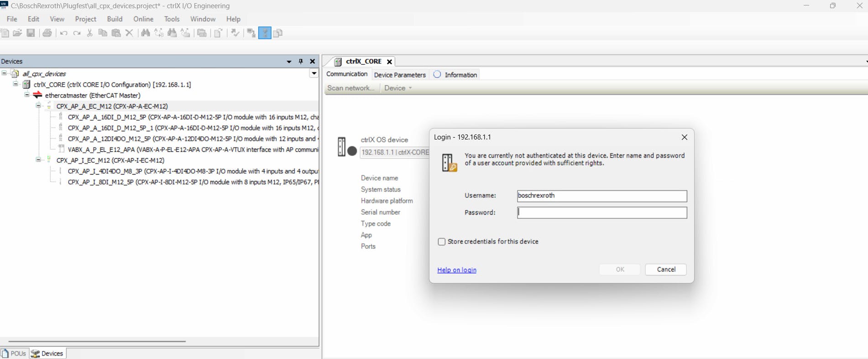Click the page-with-arrow toolbar icon
868x359 pixels.
click(219, 33)
